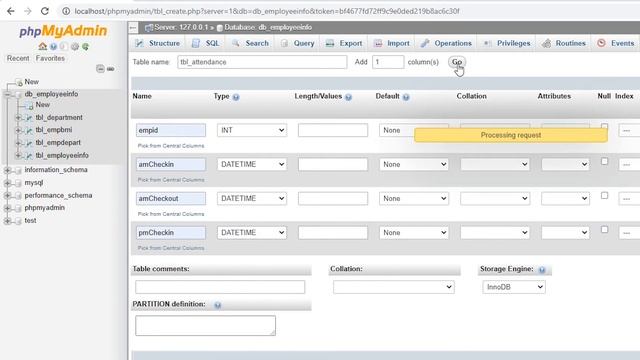Open the Favorites tables list

click(x=50, y=58)
